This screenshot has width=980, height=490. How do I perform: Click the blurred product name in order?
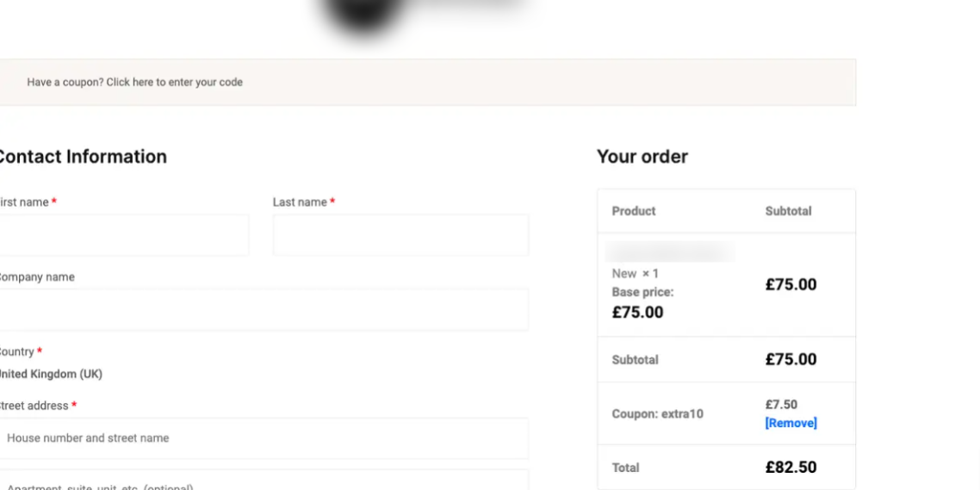point(669,252)
